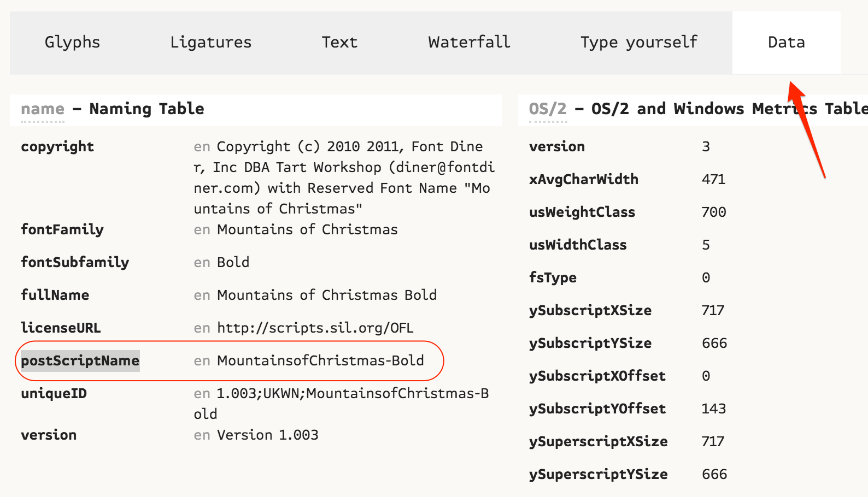Select the xAvgCharWidth label
The height and width of the screenshot is (497, 868).
(584, 180)
